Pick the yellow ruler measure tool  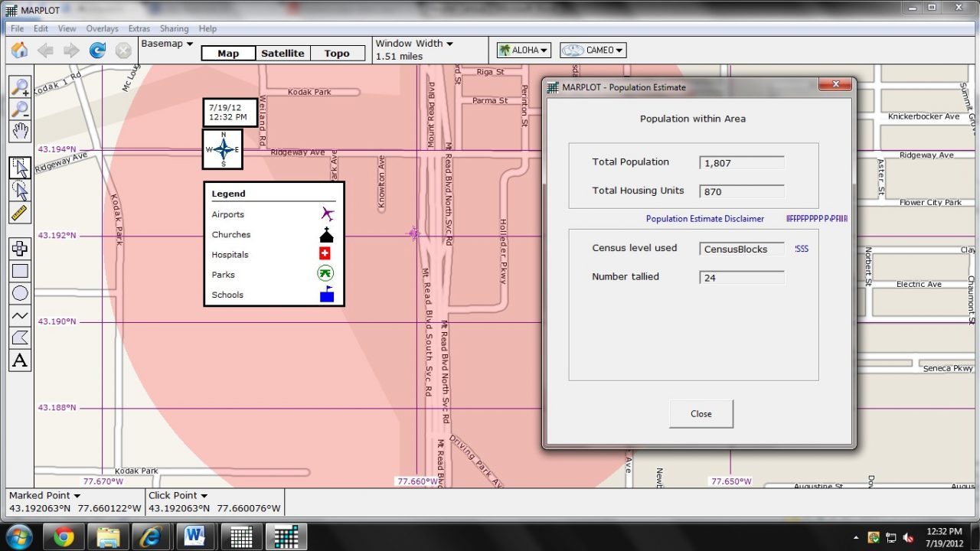[20, 213]
